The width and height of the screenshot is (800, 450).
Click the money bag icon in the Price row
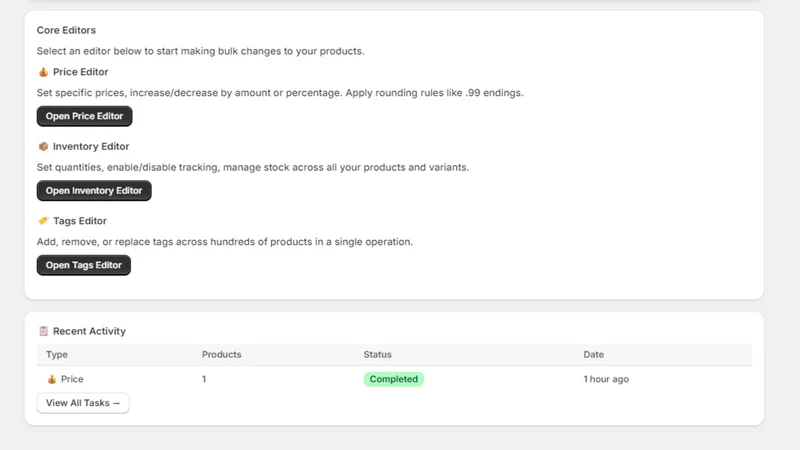coord(52,379)
